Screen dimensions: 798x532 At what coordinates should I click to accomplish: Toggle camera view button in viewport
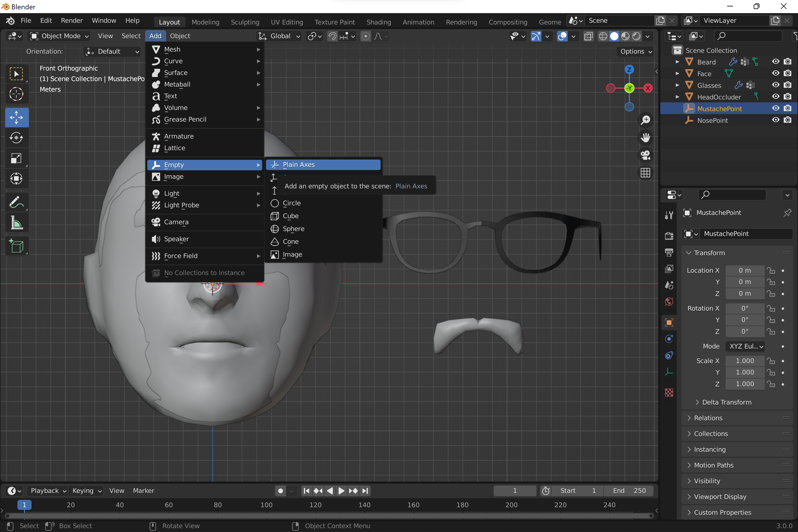pyautogui.click(x=645, y=155)
